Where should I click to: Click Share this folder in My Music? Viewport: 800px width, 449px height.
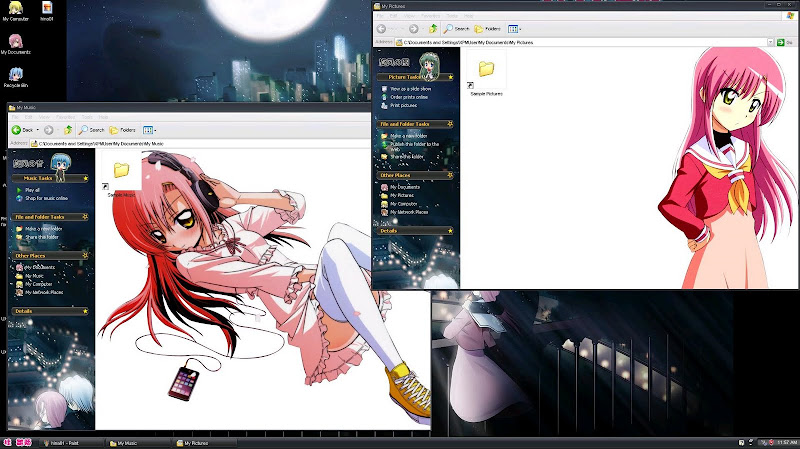pyautogui.click(x=42, y=237)
